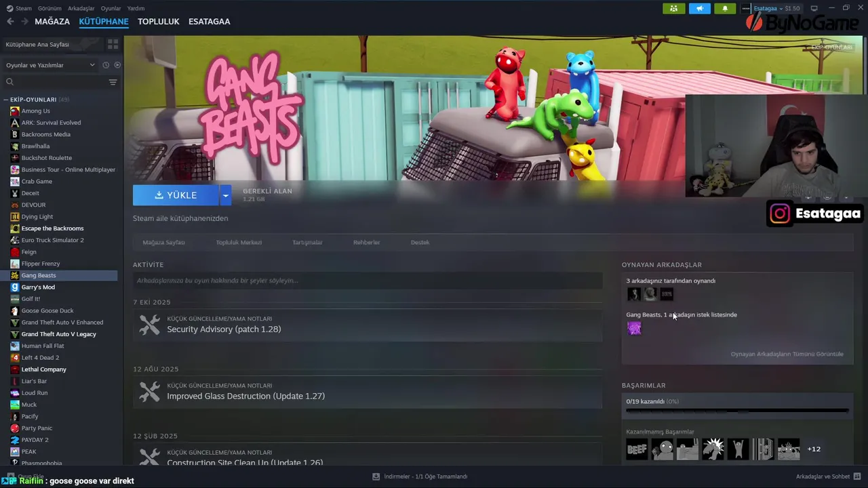Open the Security Advisory wrench icon
The height and width of the screenshot is (488, 868).
pyautogui.click(x=149, y=325)
